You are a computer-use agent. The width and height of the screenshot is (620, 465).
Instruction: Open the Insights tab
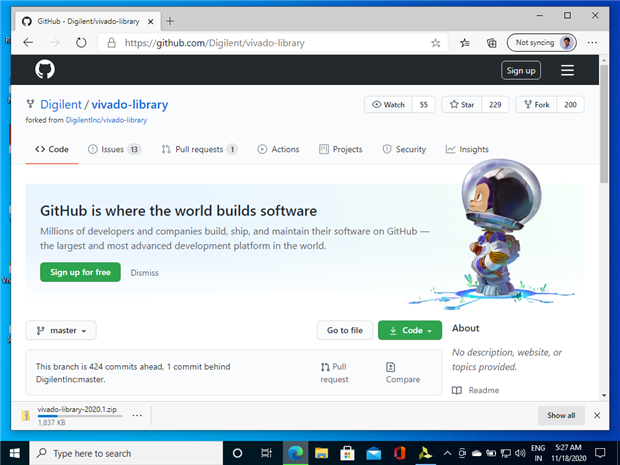[467, 149]
